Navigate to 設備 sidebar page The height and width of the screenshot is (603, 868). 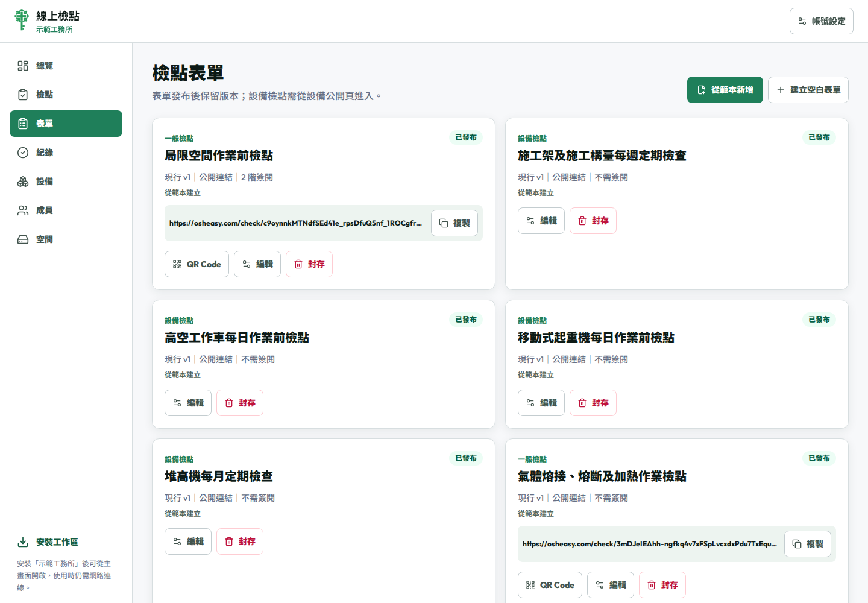66,182
